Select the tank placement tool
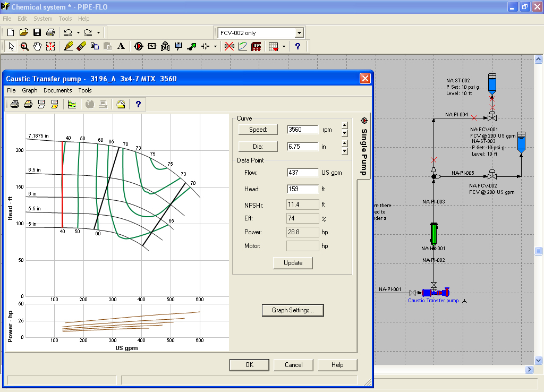 click(178, 46)
